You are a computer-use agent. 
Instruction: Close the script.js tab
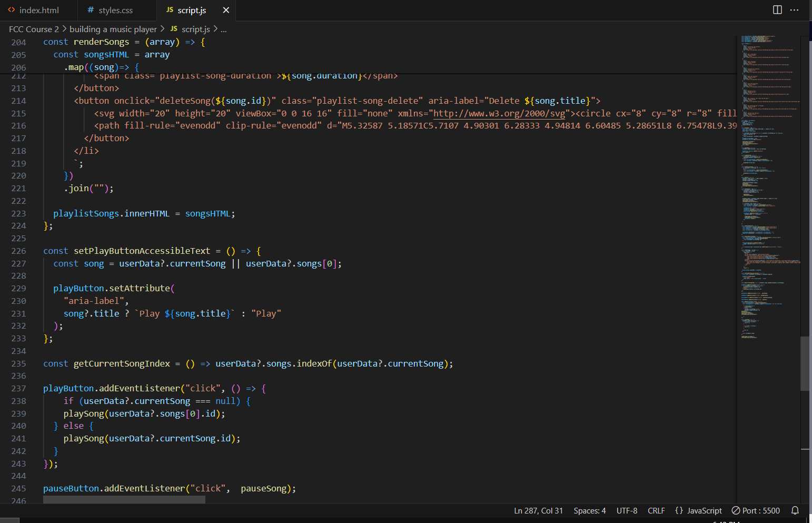pyautogui.click(x=226, y=10)
